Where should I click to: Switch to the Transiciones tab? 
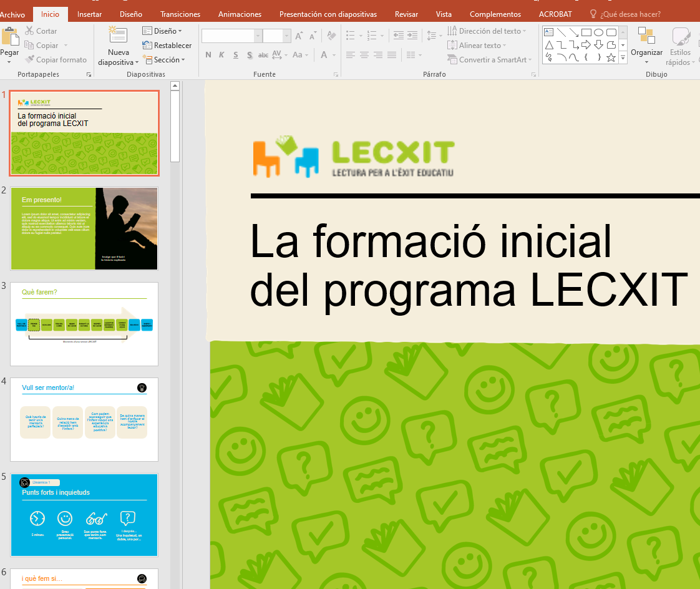(x=180, y=14)
